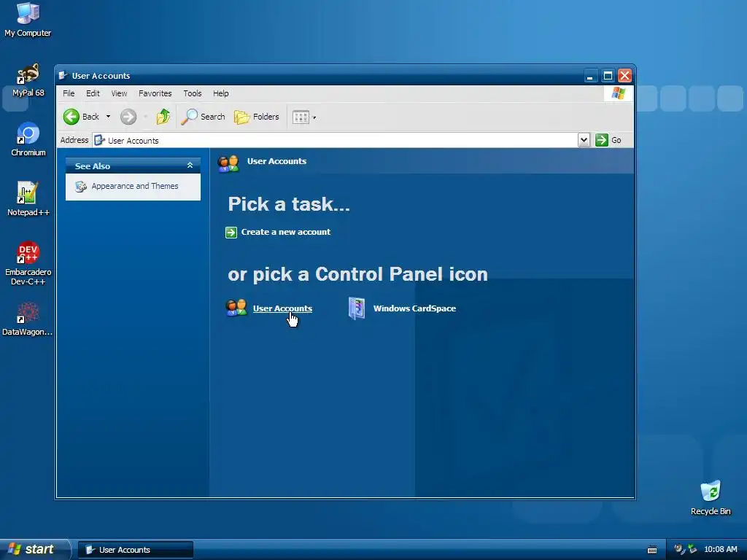This screenshot has height=560, width=747.
Task: Click the Windows CardSpace icon
Action: coord(356,308)
